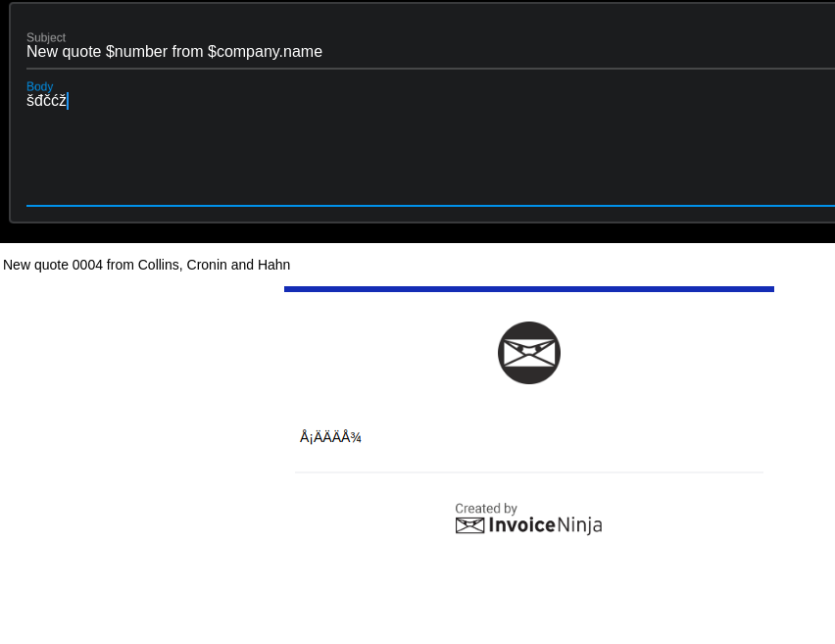Click the preview subject line 'New quote 0004'
Screen dimensions: 835x644
(146, 265)
